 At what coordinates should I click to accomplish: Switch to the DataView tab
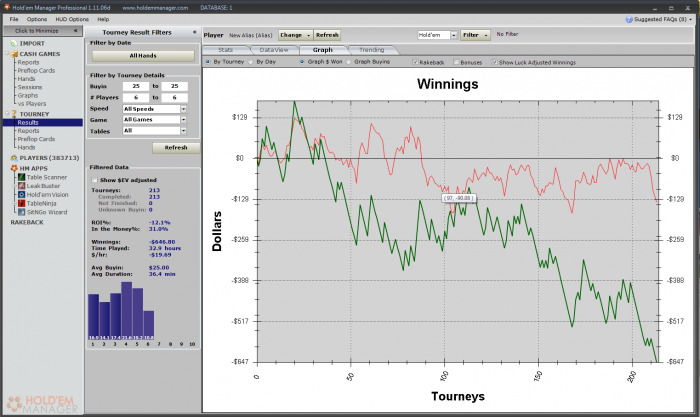[274, 50]
